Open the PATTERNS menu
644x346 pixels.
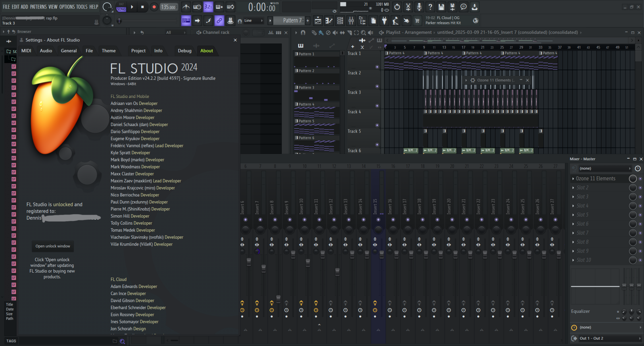[38, 7]
